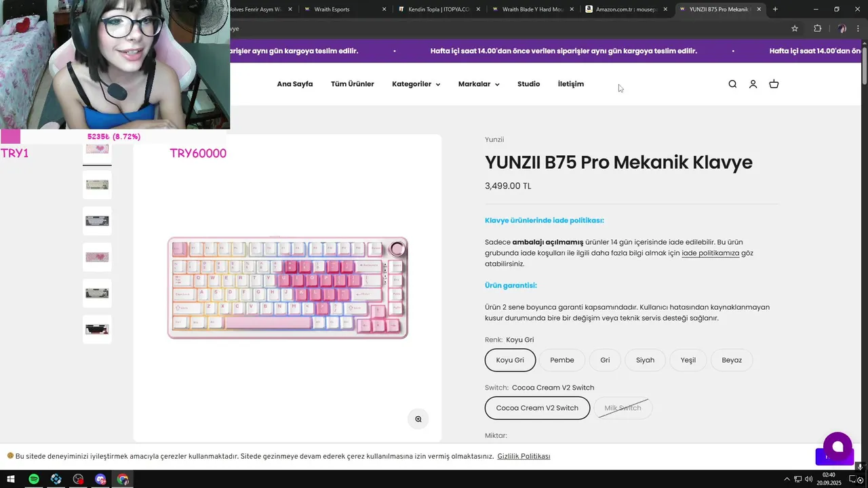
Task: Bookmark page with star icon
Action: click(x=795, y=28)
